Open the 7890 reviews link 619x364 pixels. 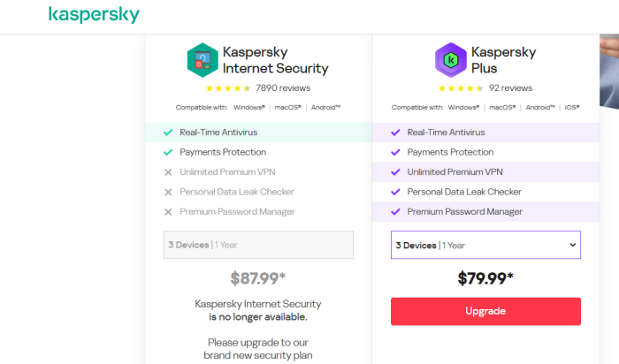click(x=283, y=88)
